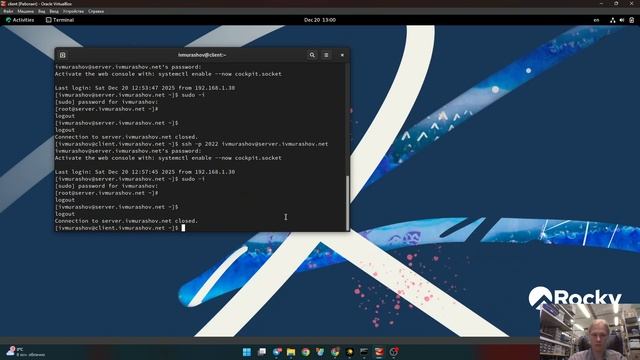
Task: Open the Dec 20 13:00 clock menu
Action: pyautogui.click(x=320, y=20)
